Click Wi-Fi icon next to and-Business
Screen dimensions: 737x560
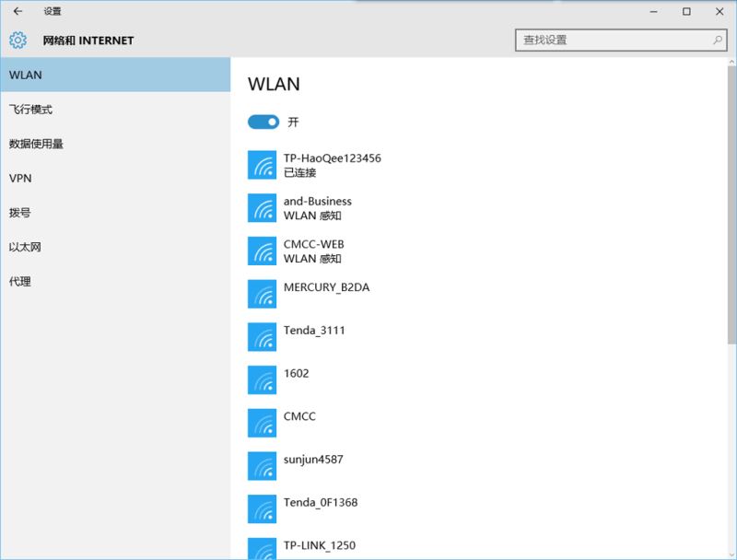tap(263, 208)
